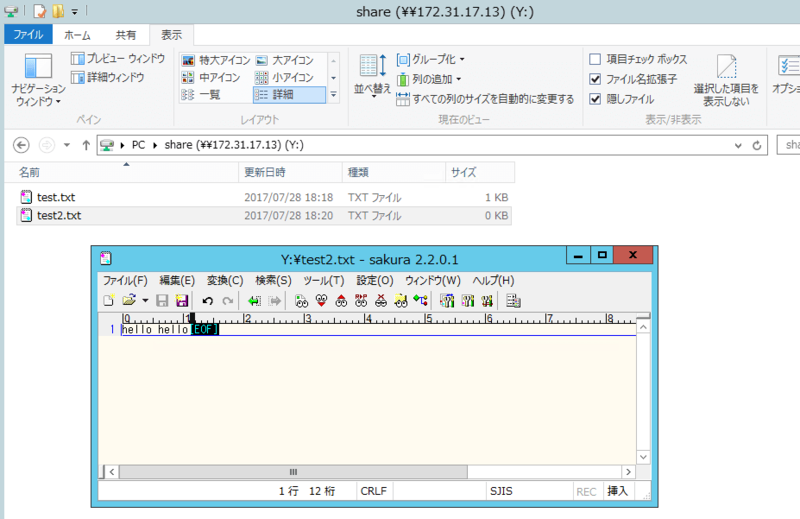Create new document in sakura toolbar
Viewport: 800px width, 519px height.
(x=109, y=301)
